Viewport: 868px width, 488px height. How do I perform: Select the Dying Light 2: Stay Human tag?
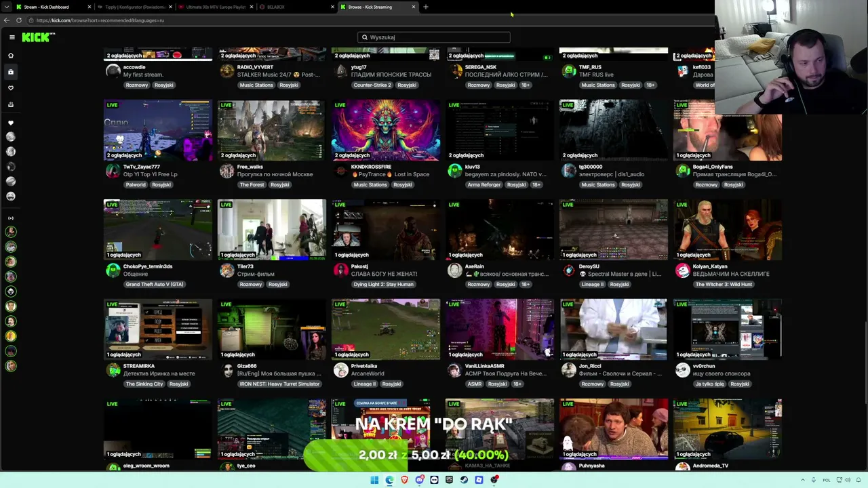(383, 285)
